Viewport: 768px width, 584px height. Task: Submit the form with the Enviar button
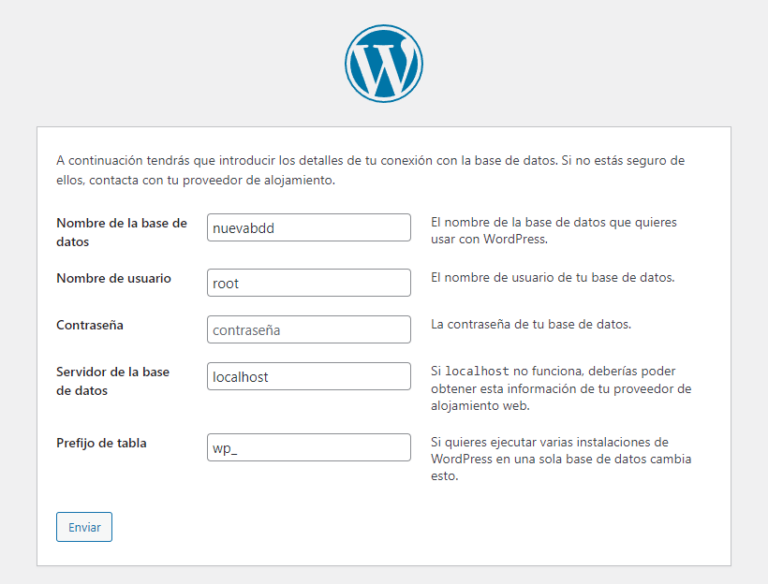click(x=84, y=527)
